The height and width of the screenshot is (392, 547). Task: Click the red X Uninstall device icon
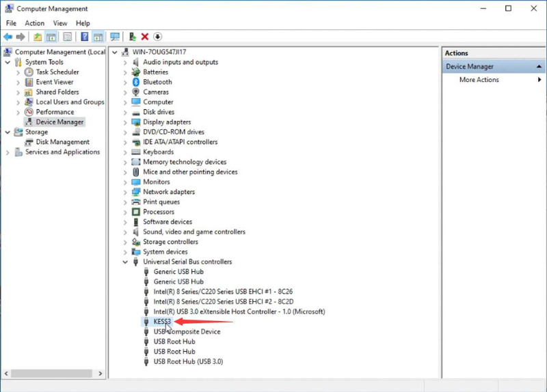click(x=145, y=37)
